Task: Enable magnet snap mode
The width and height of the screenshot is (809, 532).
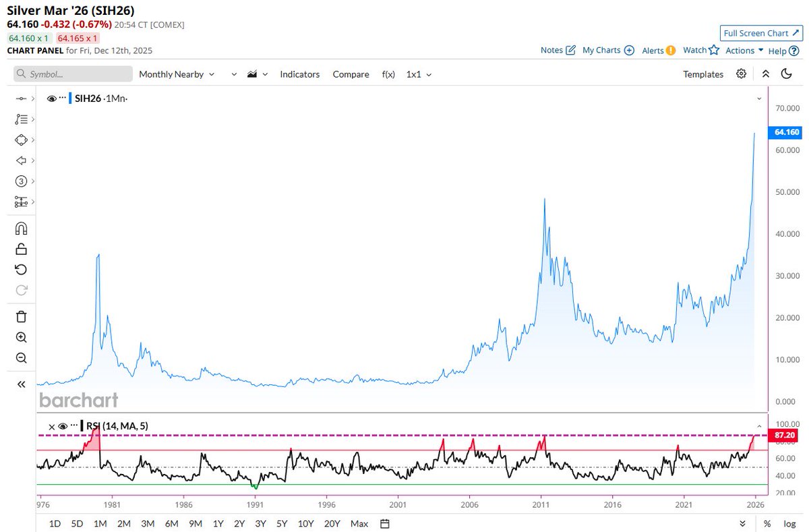Action: [x=21, y=228]
